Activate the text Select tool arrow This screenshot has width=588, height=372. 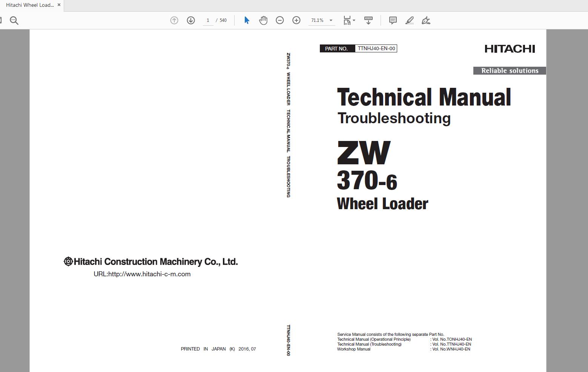pyautogui.click(x=246, y=20)
